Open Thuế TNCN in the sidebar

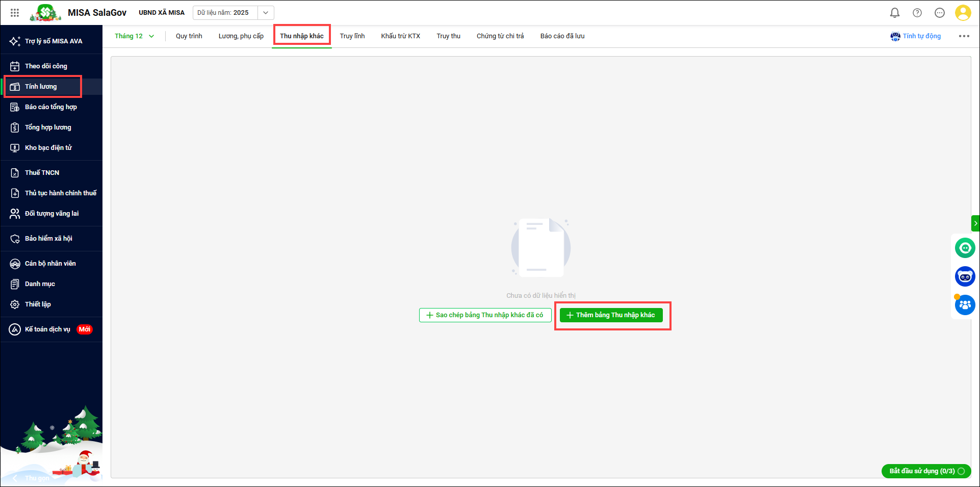pos(42,173)
